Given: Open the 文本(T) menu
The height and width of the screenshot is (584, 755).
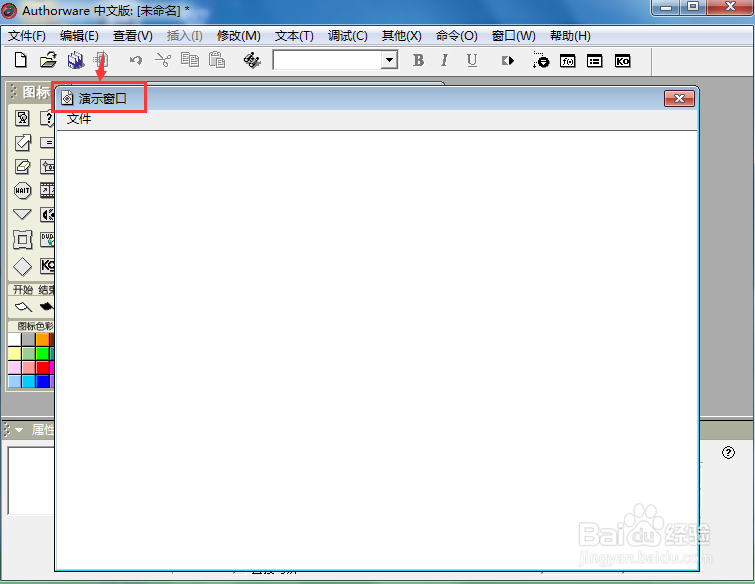Looking at the screenshot, I should (x=294, y=36).
